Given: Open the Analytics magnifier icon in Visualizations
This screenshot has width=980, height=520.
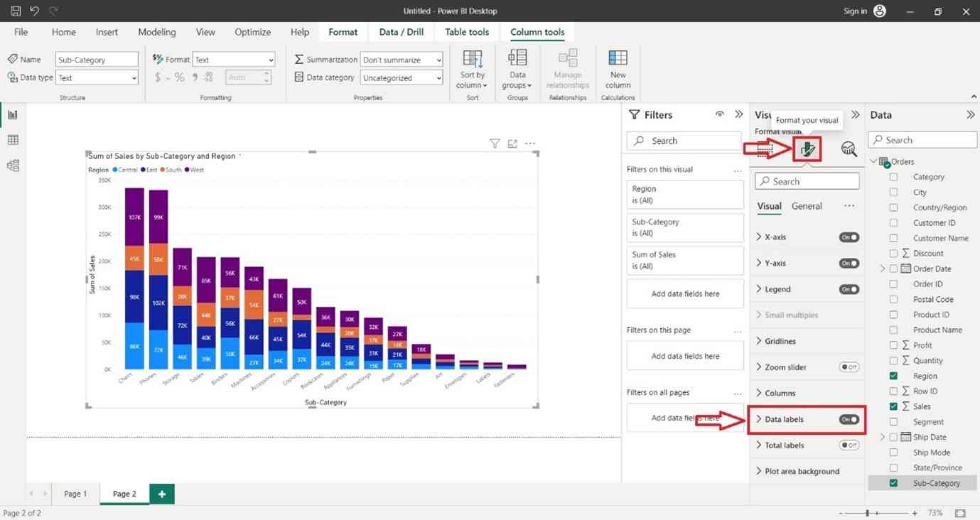Looking at the screenshot, I should pyautogui.click(x=849, y=148).
